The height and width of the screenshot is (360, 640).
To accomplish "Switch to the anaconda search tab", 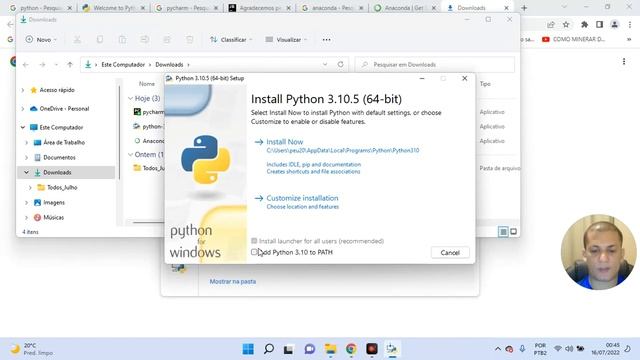I will click(x=333, y=8).
